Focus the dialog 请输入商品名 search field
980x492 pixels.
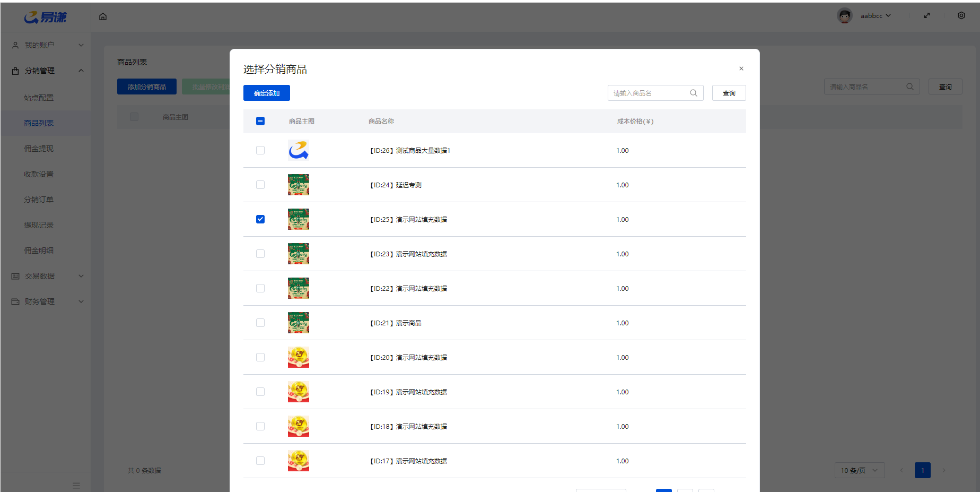click(655, 93)
